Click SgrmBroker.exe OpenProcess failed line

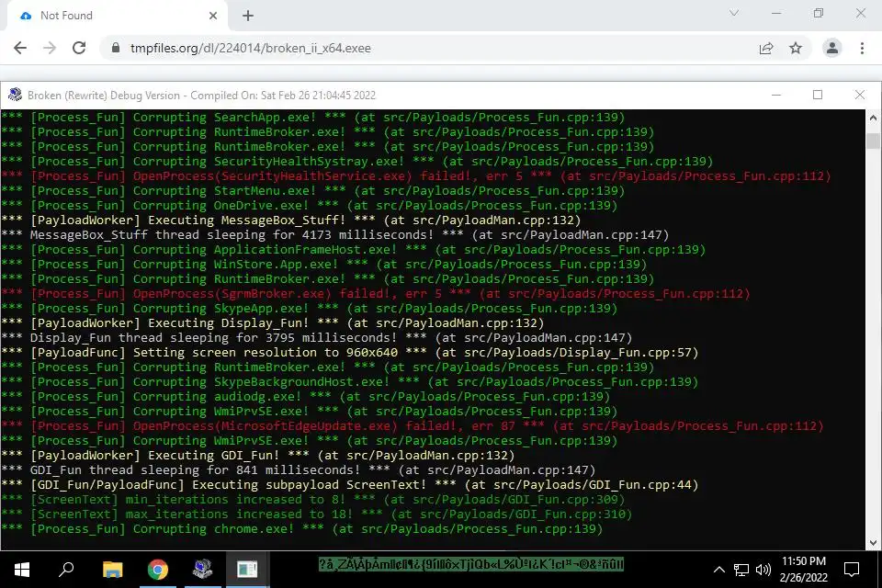[x=376, y=294]
